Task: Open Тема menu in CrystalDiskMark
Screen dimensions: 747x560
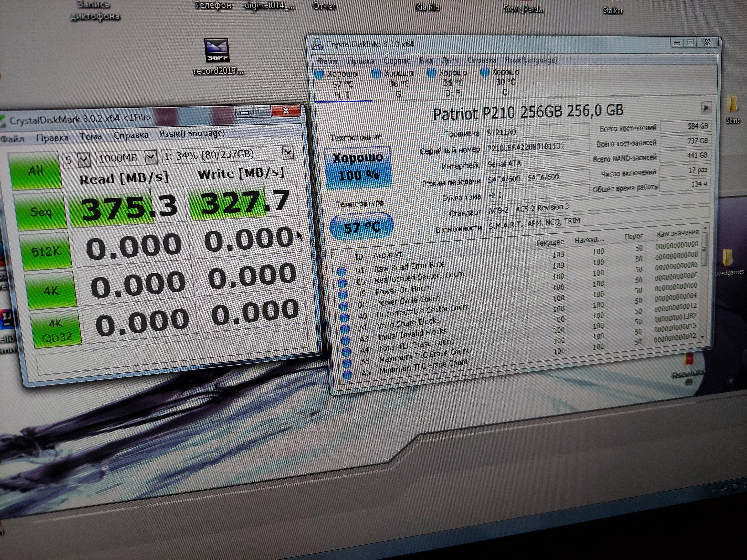Action: coord(90,136)
